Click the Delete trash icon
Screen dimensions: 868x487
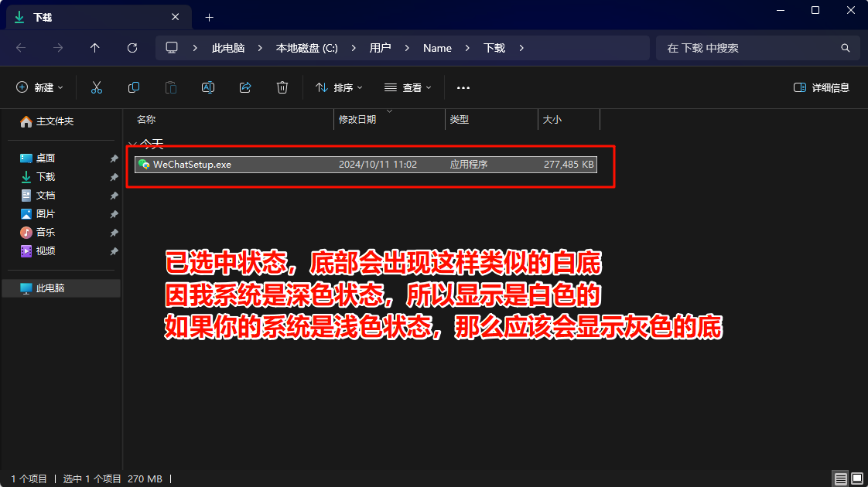pos(282,88)
